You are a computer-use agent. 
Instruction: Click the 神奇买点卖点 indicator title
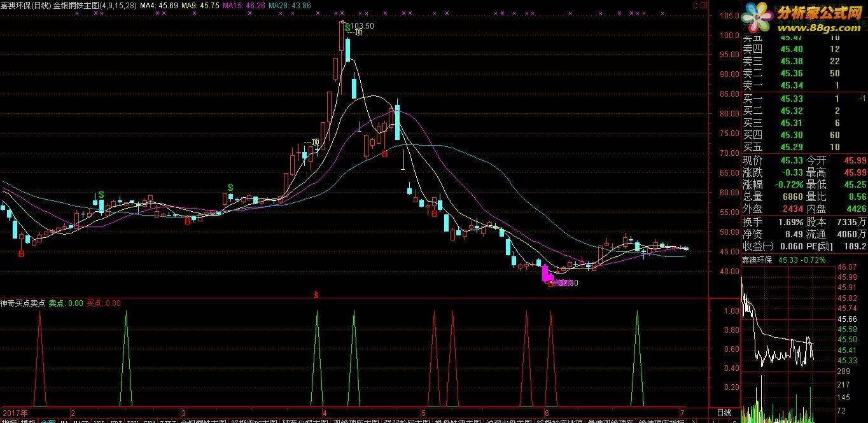(x=22, y=303)
